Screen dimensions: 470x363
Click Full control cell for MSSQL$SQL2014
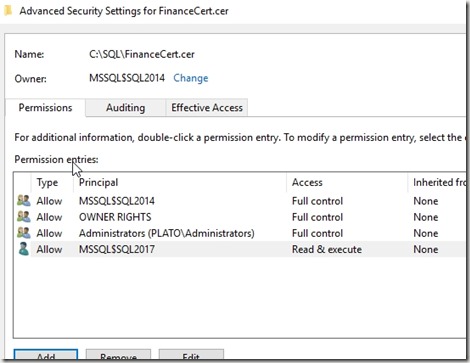point(317,201)
